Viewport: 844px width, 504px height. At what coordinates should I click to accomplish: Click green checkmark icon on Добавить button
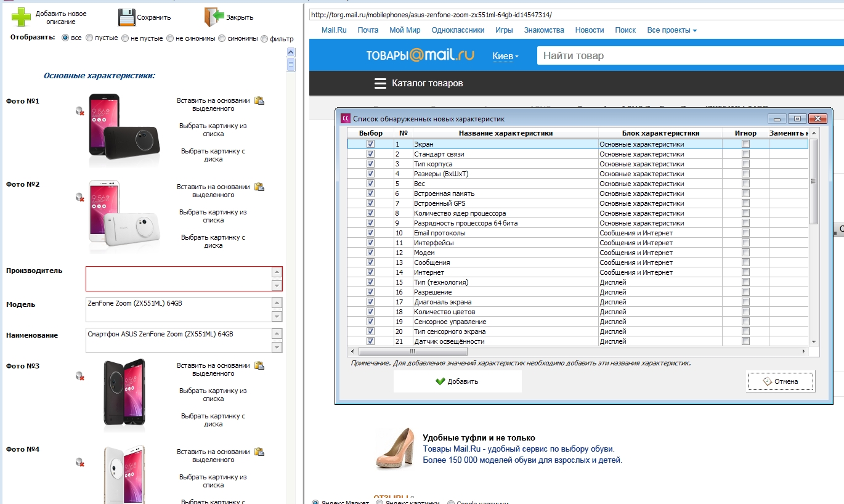pos(440,381)
